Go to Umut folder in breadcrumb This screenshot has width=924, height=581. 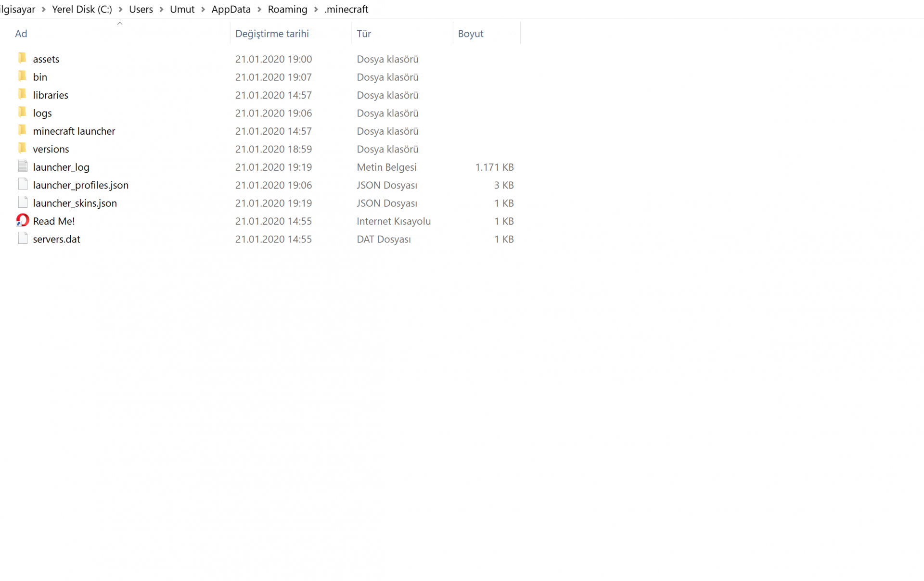(x=182, y=9)
